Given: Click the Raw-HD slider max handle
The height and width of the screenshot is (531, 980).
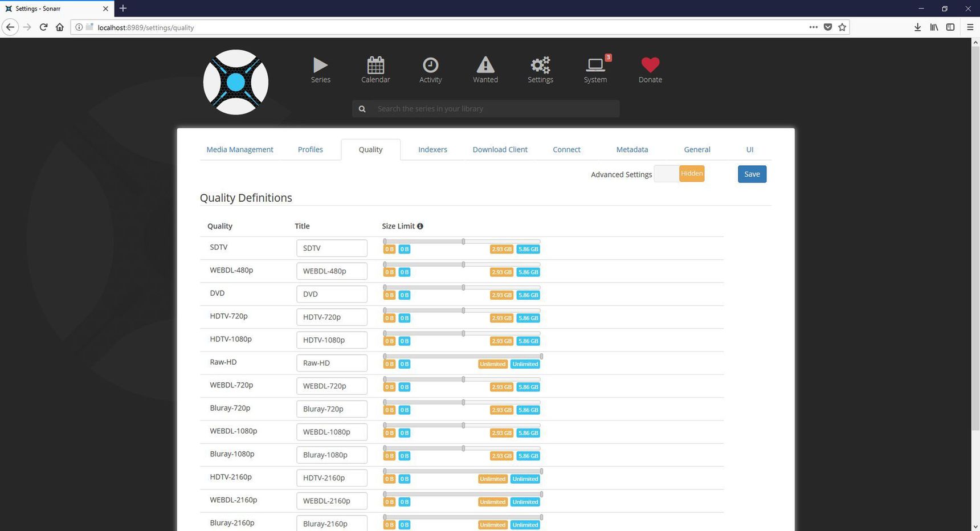Looking at the screenshot, I should (541, 357).
